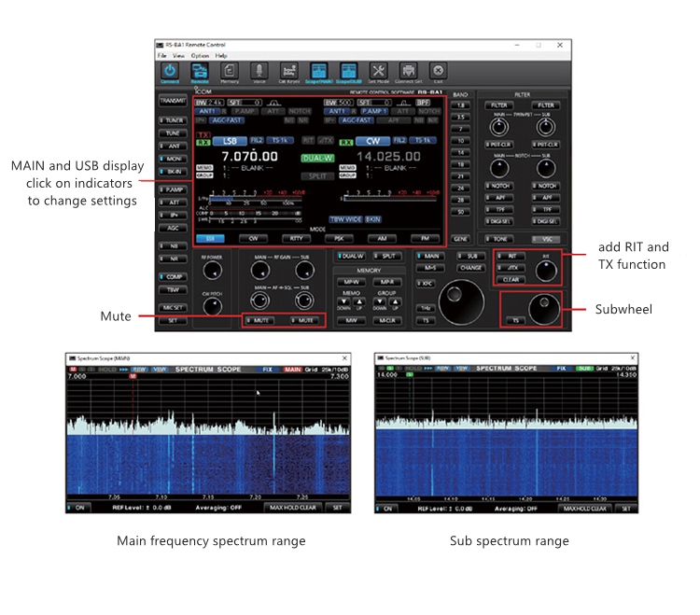
Task: Open Connect Set icon
Action: coord(408,72)
